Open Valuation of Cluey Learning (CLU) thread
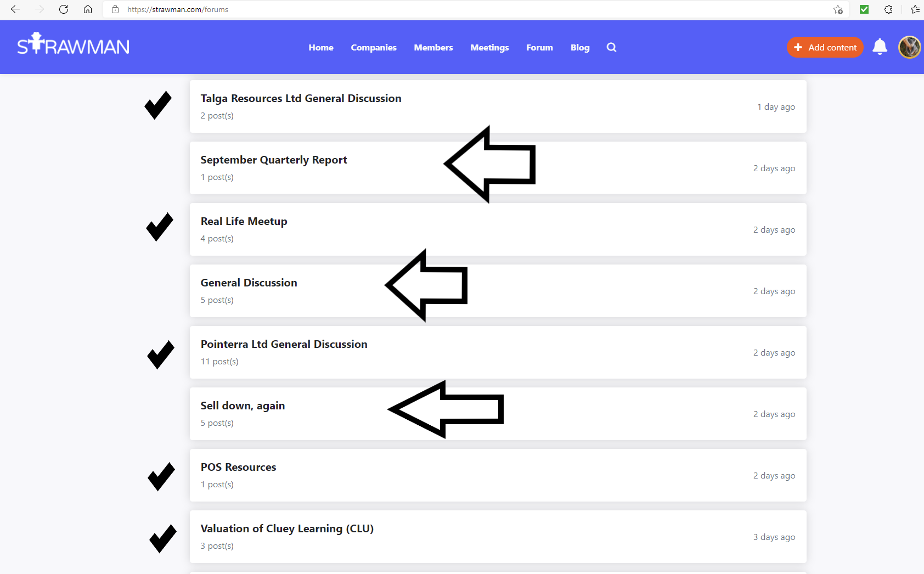Image resolution: width=924 pixels, height=574 pixels. pyautogui.click(x=286, y=528)
